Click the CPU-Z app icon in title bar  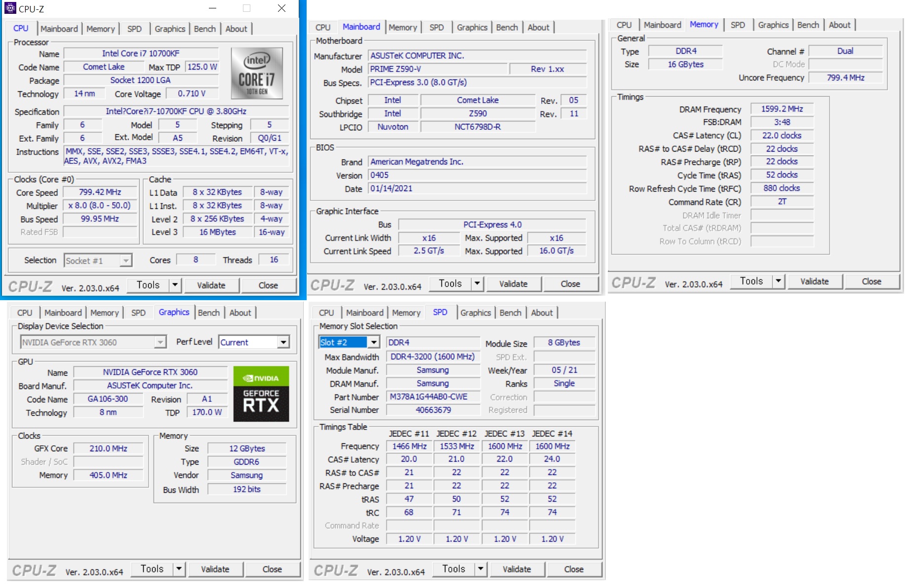(10, 8)
